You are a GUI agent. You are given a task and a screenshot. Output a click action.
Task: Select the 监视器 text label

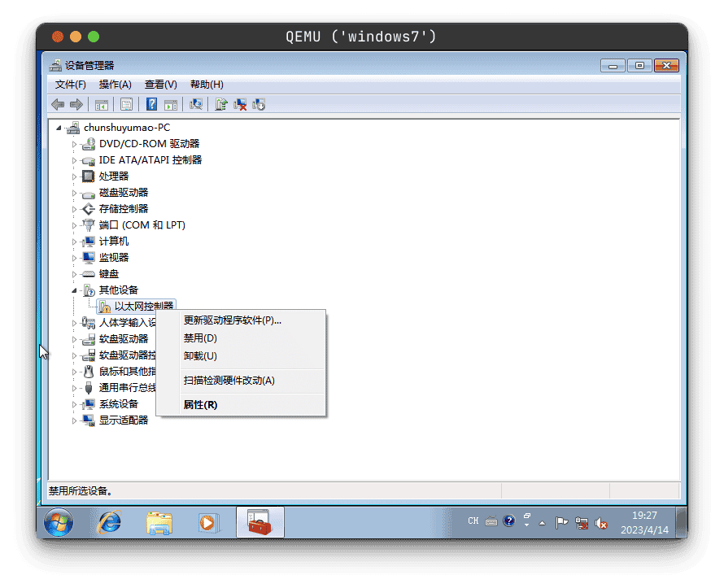tap(114, 258)
